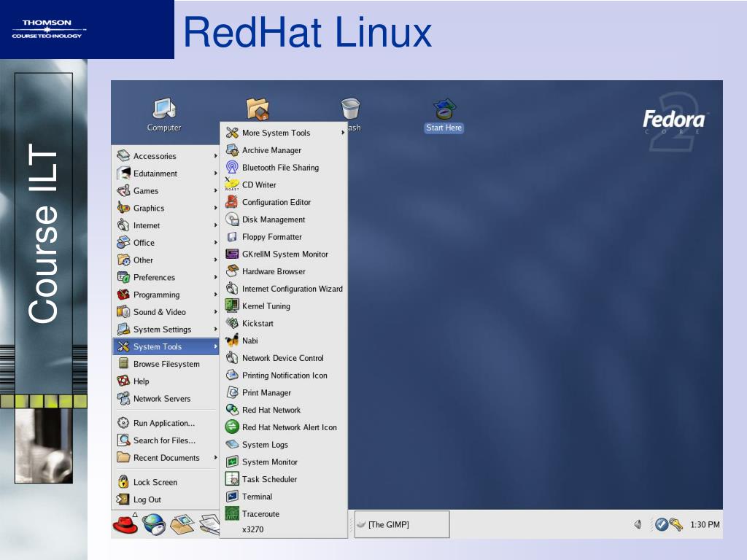Click the Disk Management icon

coord(232,219)
